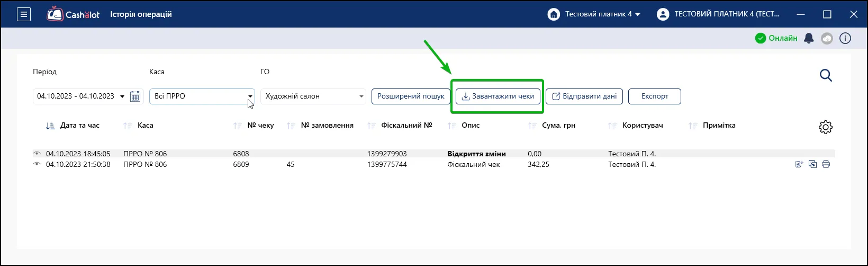
Task: Click sort arrows icon beside Каса header
Action: pos(128,126)
